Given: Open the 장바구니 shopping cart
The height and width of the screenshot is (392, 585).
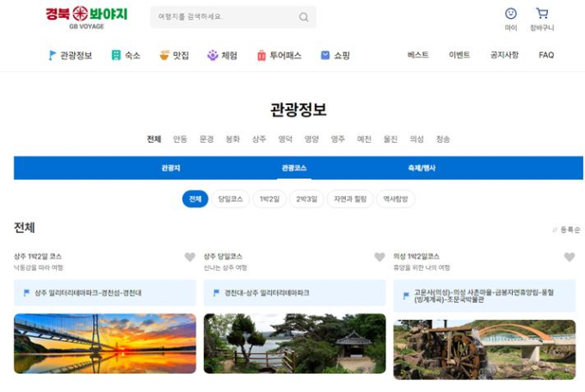Looking at the screenshot, I should coord(542,15).
